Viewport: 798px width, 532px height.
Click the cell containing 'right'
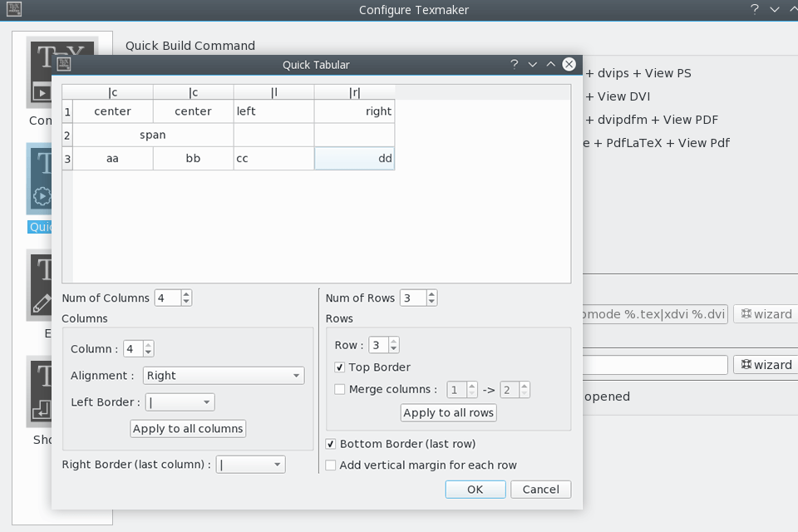pyautogui.click(x=354, y=111)
